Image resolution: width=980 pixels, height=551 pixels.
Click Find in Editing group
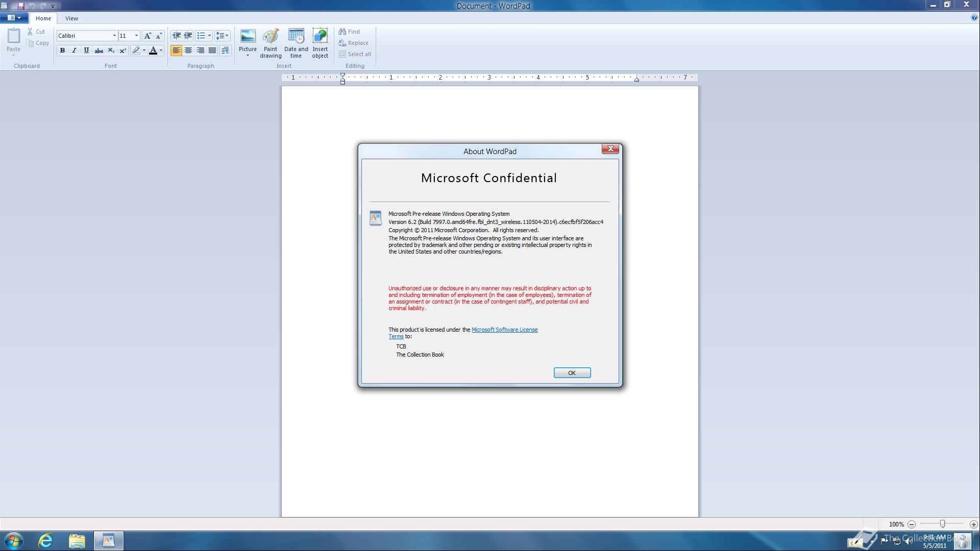click(x=349, y=32)
